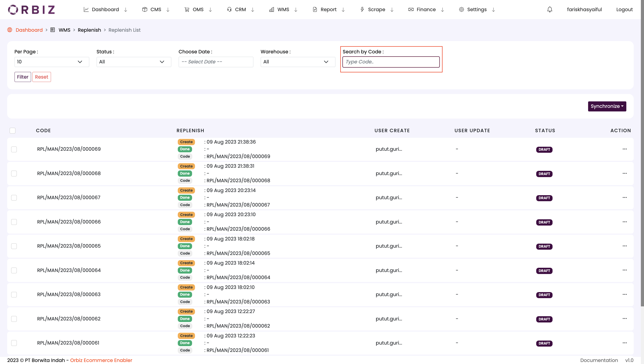
Task: Expand the Dashboard menu arrow
Action: pyautogui.click(x=126, y=10)
